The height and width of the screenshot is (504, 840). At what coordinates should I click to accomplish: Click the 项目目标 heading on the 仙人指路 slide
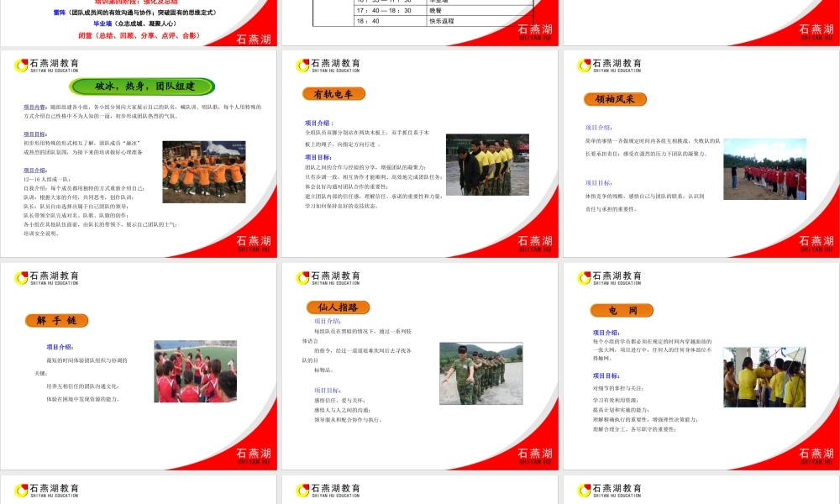click(x=328, y=391)
